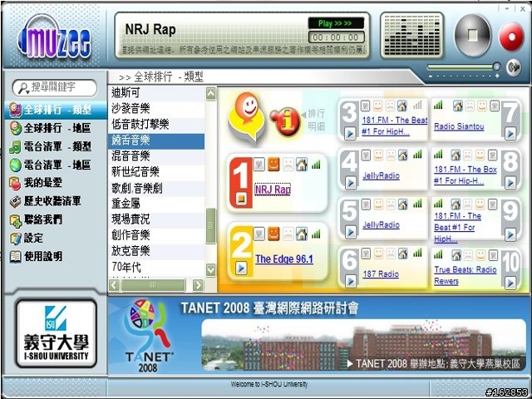Screen dimensions: 532x399
Task: Open NRJ Rap homepage via house icon
Action: [301, 165]
